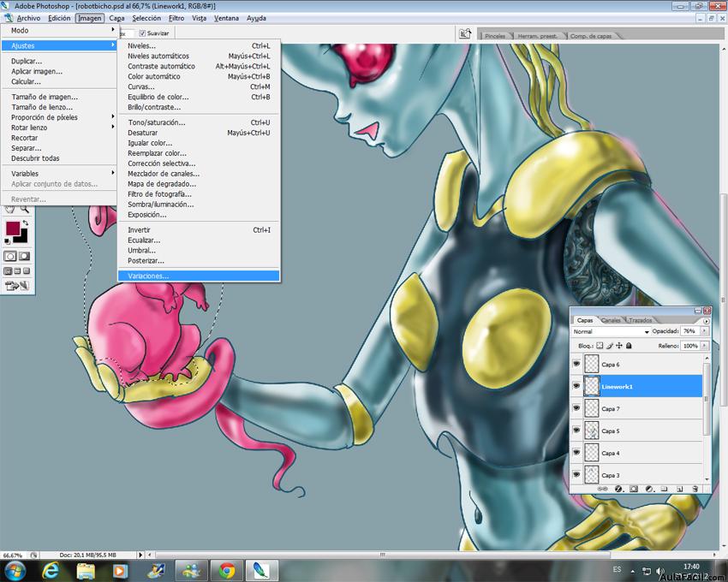
Task: Choose standard screen mode
Action: 8,271
